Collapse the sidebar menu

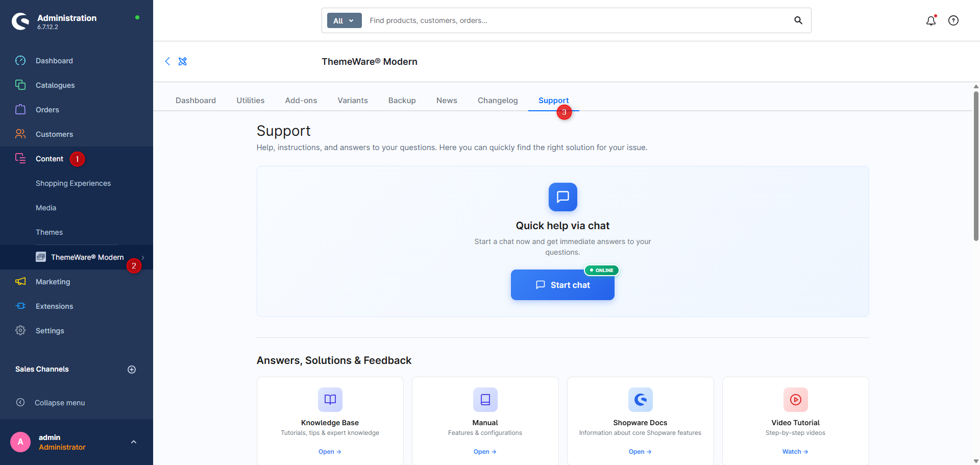click(60, 403)
